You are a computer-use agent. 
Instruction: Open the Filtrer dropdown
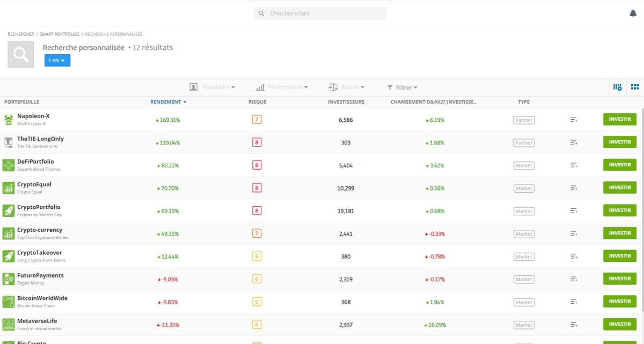[x=402, y=87]
